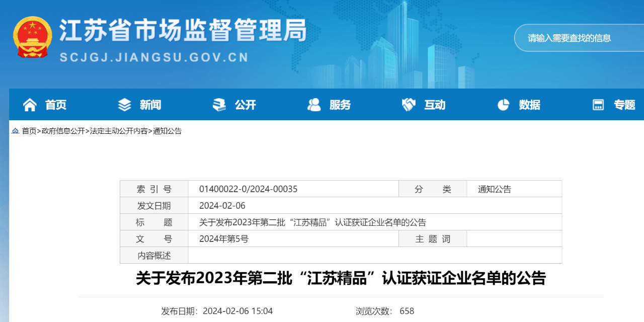Click the handshake icon beside 互动
The height and width of the screenshot is (322, 644).
click(x=409, y=105)
